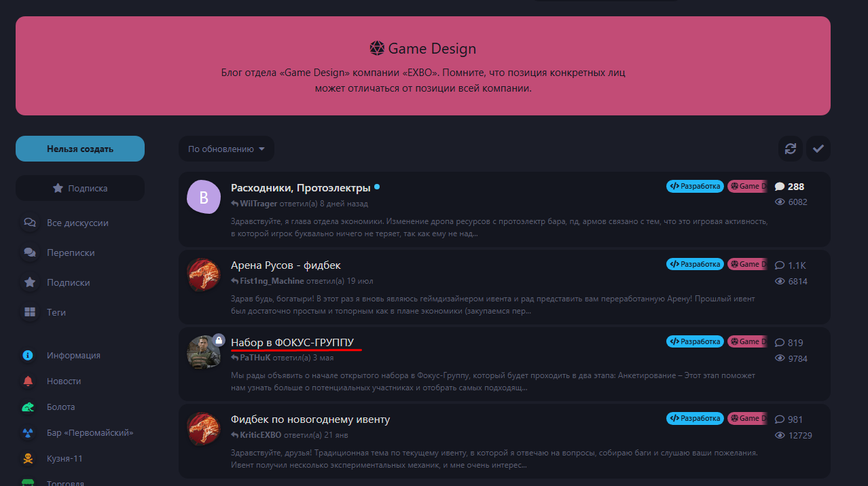Click reply count 819 comment icon
This screenshot has height=486, width=868.
(x=780, y=343)
